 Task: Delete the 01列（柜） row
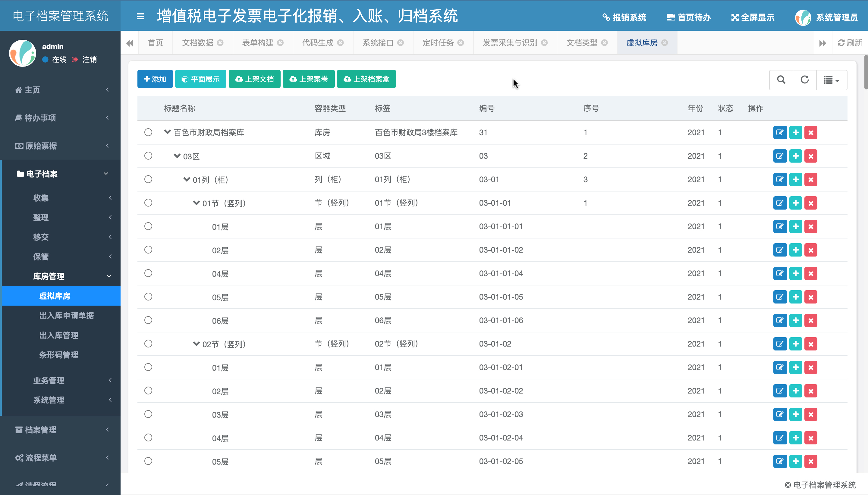coord(811,179)
